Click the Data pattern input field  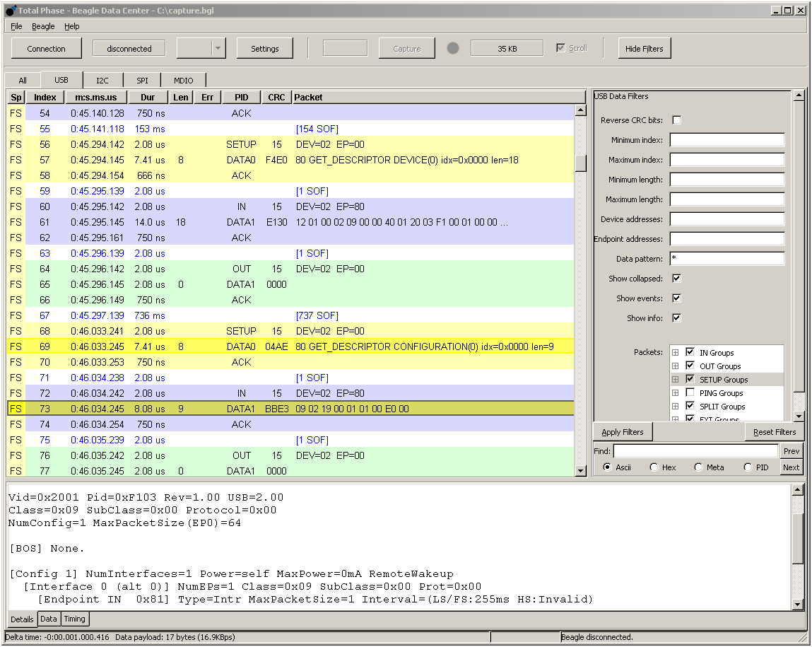pos(726,259)
